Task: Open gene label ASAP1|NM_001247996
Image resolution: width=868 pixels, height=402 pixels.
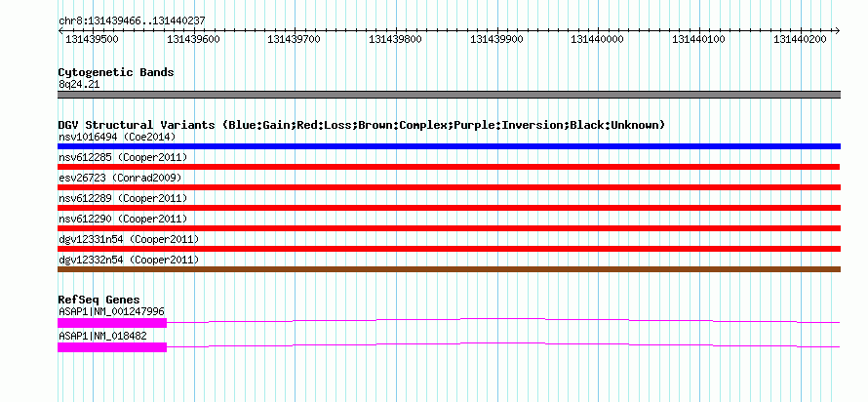Action: [111, 311]
